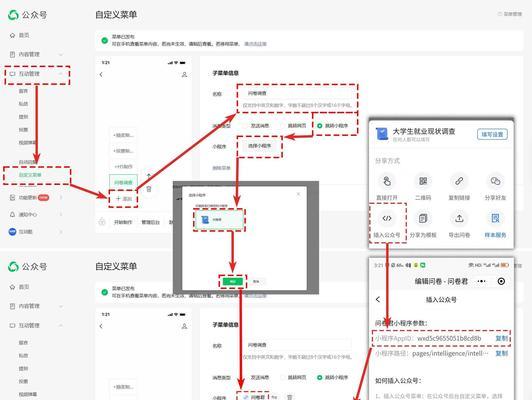
Task: Expand chevron of the item with red new badge
Action: 61,197
